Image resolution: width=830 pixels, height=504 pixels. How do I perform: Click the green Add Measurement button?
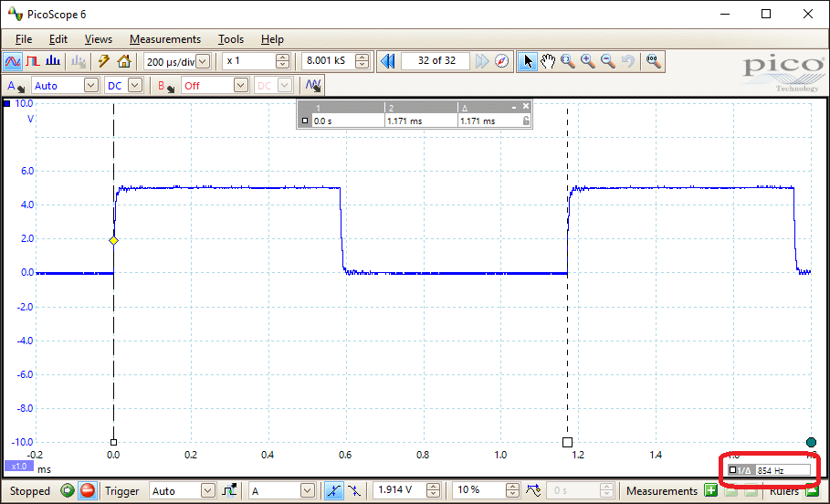(710, 490)
